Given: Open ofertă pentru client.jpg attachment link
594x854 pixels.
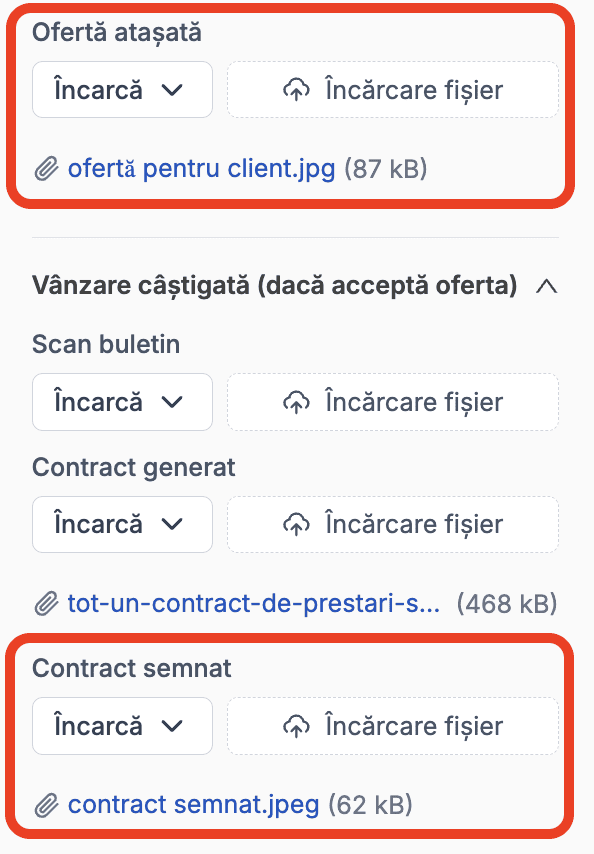Looking at the screenshot, I should (x=201, y=168).
